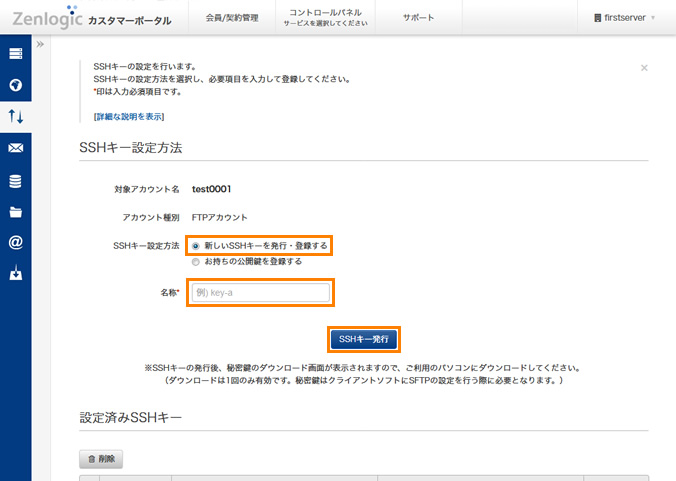Select お持ちの公開鍵を登録する radio button
This screenshot has width=676, height=481.
(x=196, y=262)
